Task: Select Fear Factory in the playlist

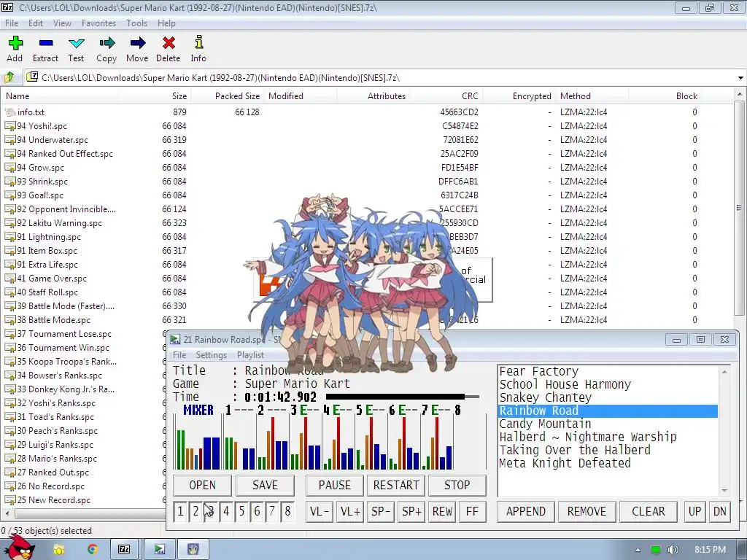Action: coord(608,371)
